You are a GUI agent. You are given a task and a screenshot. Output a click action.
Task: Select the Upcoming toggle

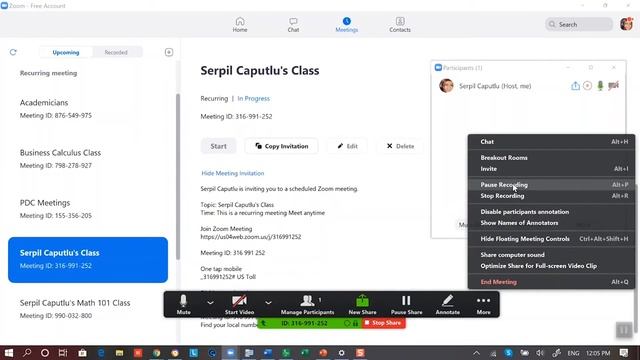point(66,52)
